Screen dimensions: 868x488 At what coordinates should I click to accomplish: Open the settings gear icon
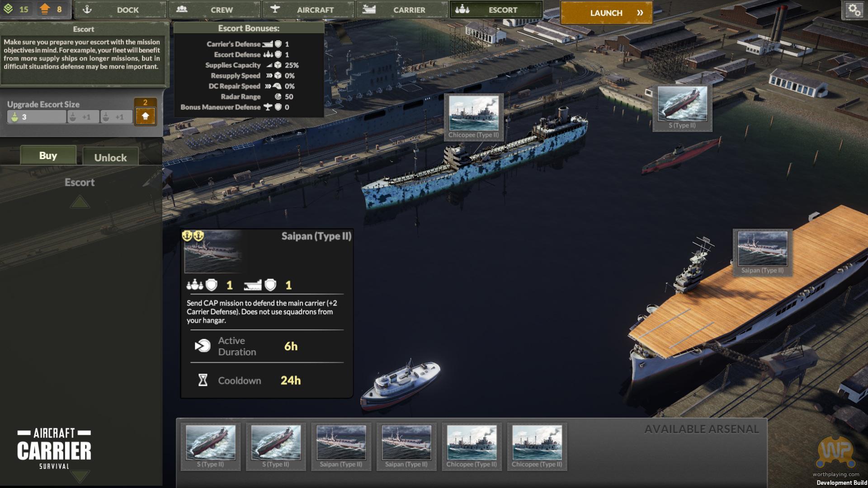854,10
